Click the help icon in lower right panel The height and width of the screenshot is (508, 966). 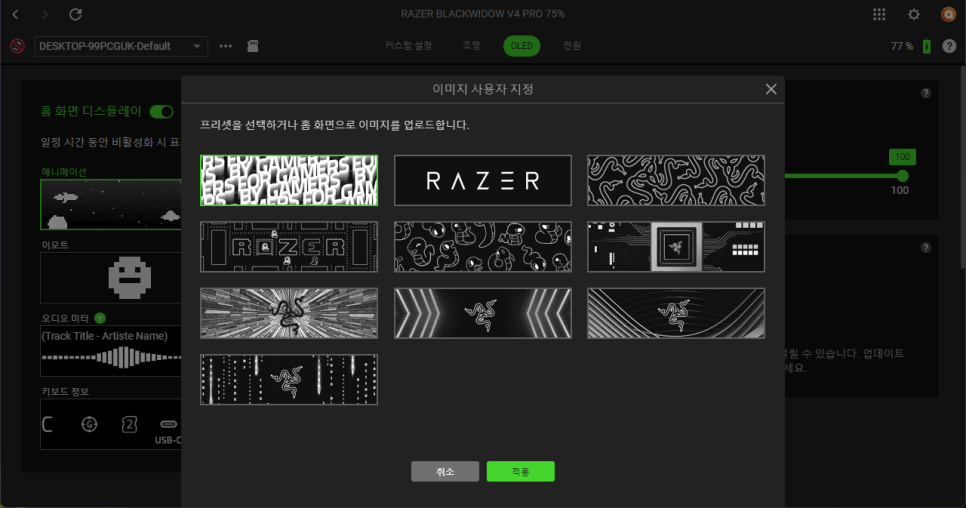coord(925,248)
